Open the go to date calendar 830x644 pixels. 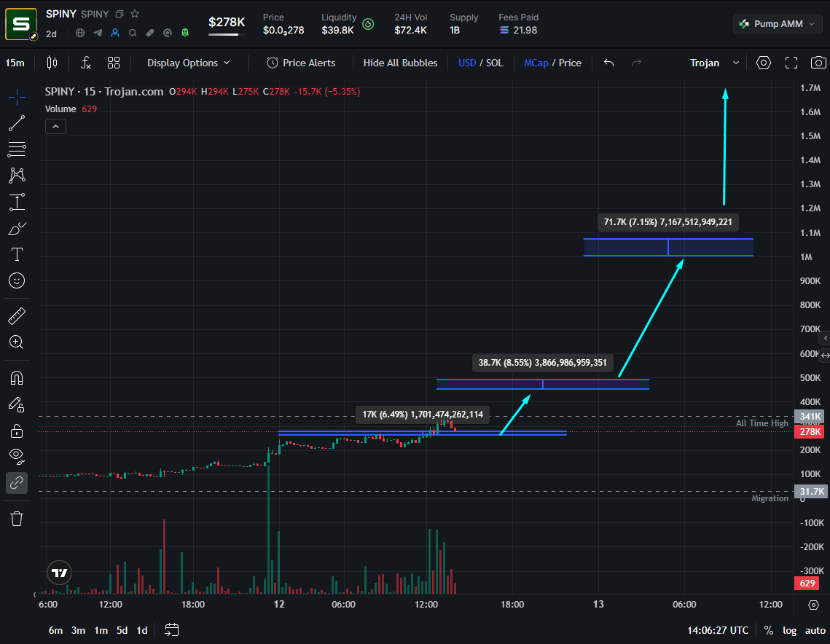(x=171, y=629)
